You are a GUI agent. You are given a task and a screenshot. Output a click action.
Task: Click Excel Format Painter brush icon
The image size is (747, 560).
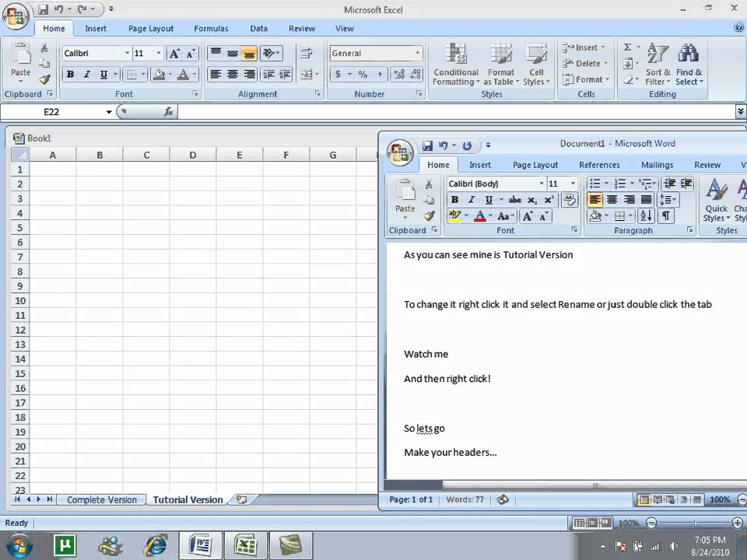point(45,79)
